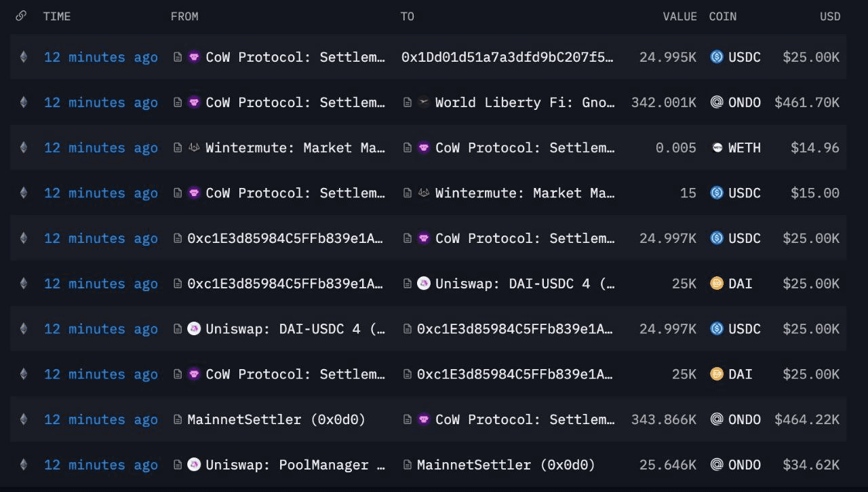Click the FROM column header
The width and height of the screenshot is (868, 492).
pos(184,16)
